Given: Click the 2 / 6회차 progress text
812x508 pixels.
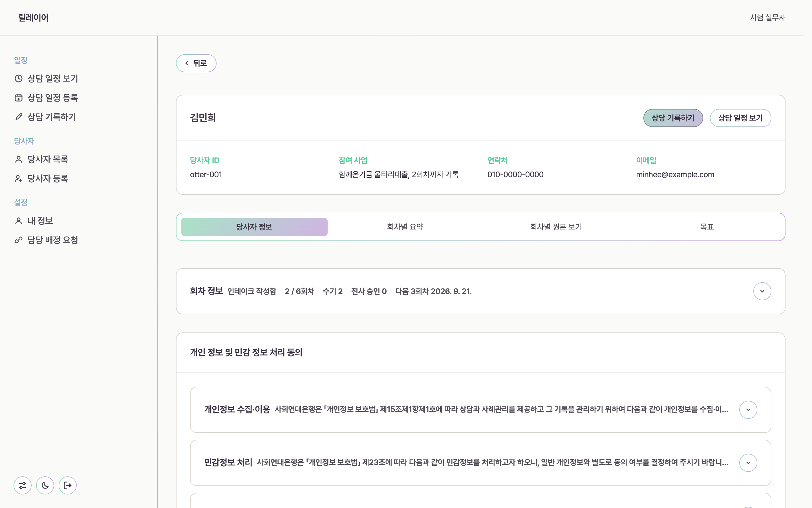Looking at the screenshot, I should click(x=299, y=291).
